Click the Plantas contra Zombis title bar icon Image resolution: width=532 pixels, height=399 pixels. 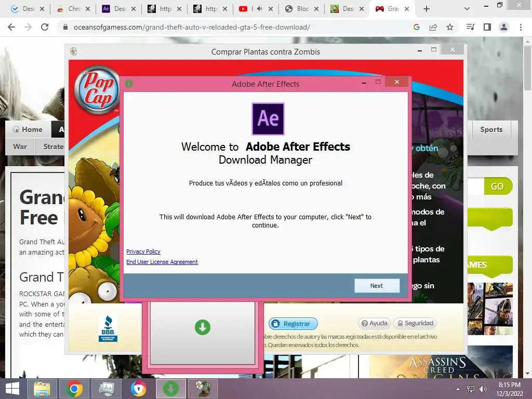(74, 51)
